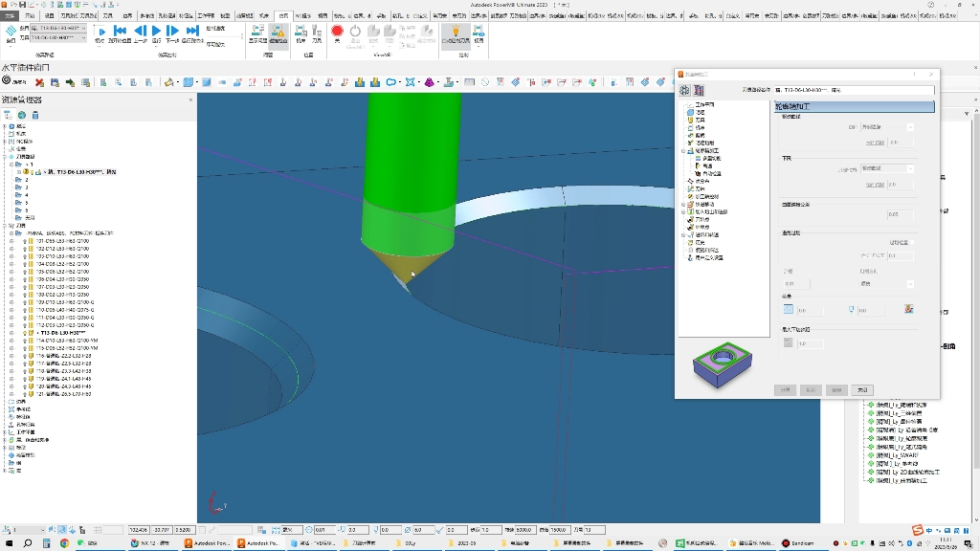The height and width of the screenshot is (551, 980).
Task: Click the toolpath name input field
Action: [x=855, y=90]
